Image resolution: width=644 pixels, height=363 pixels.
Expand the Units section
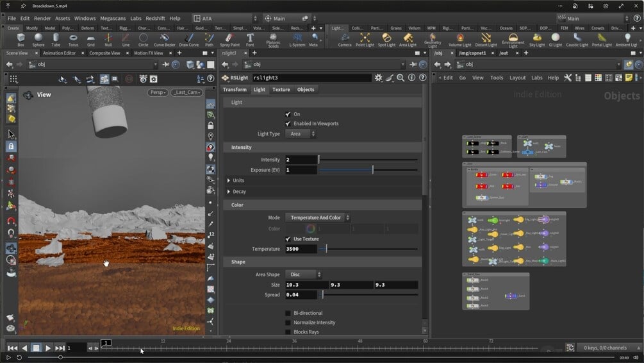click(x=236, y=180)
